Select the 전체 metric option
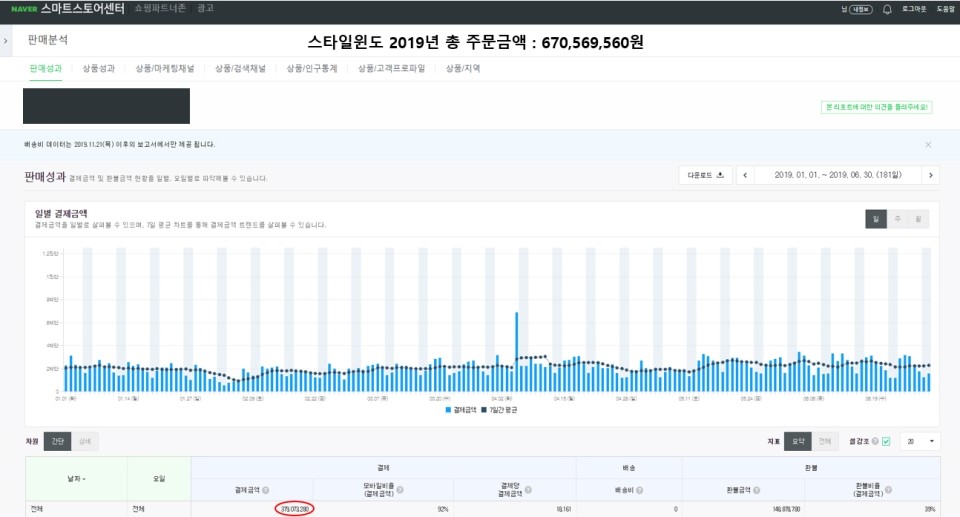The height and width of the screenshot is (517, 960). pos(825,441)
